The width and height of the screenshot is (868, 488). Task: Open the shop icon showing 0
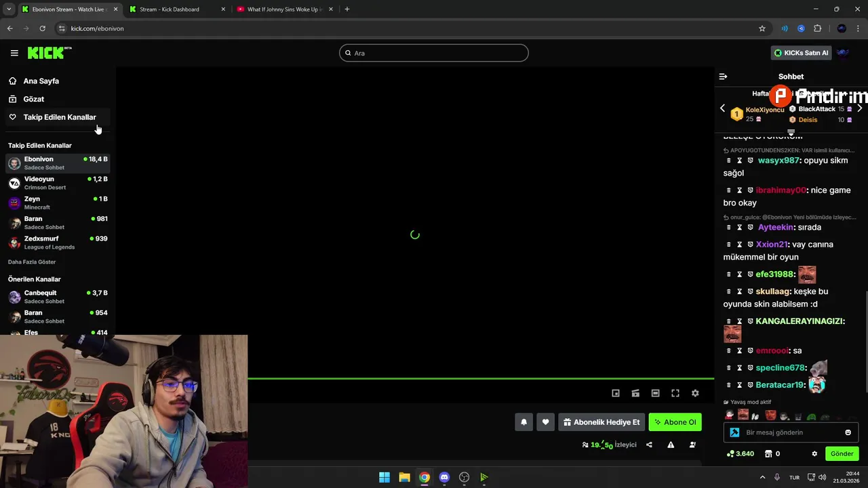point(772,453)
